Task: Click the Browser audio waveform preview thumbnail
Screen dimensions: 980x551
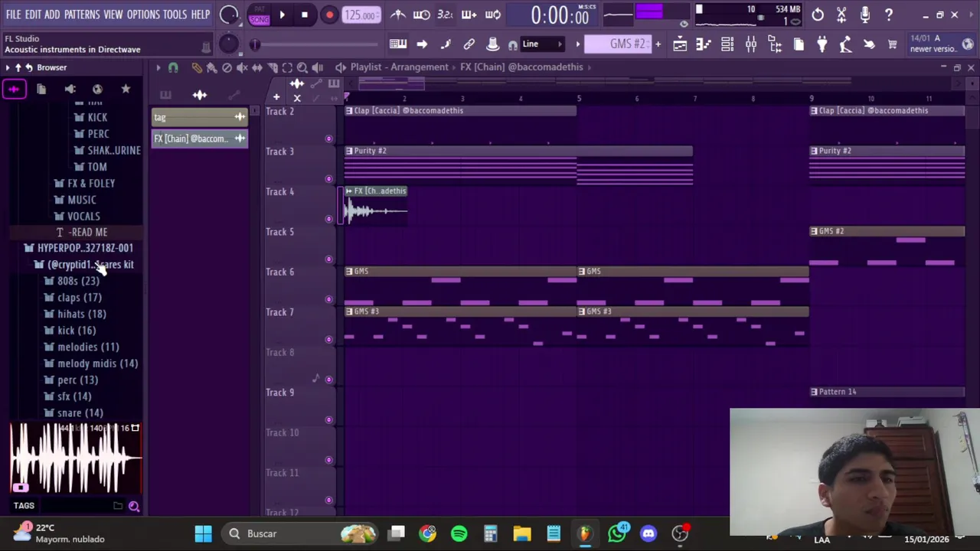Action: (x=77, y=458)
